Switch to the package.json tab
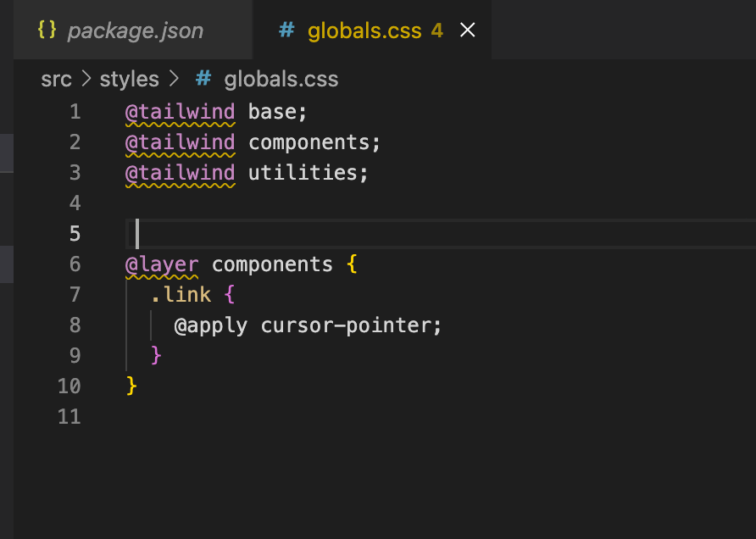The width and height of the screenshot is (756, 539). [x=135, y=31]
